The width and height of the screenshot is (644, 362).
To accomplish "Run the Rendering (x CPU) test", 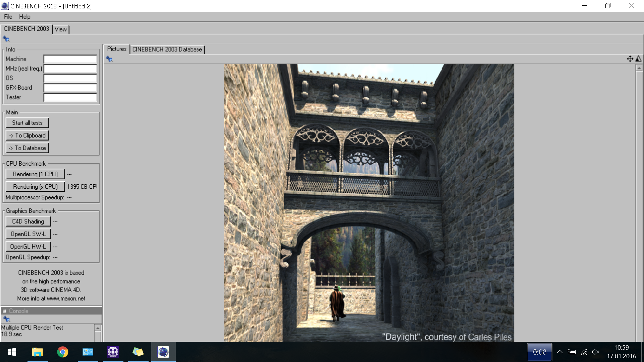I will pyautogui.click(x=35, y=187).
